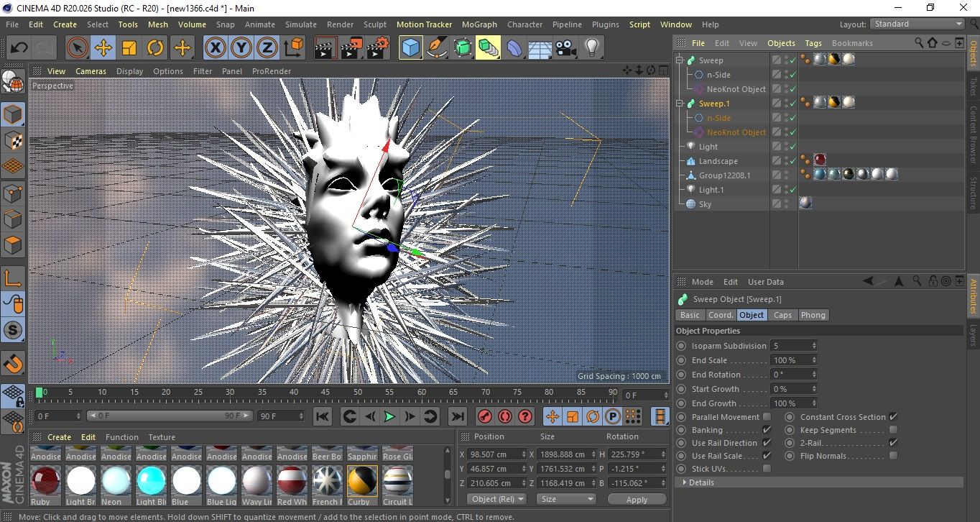Activate the Rotate tool
This screenshot has height=522, width=980.
point(155,48)
